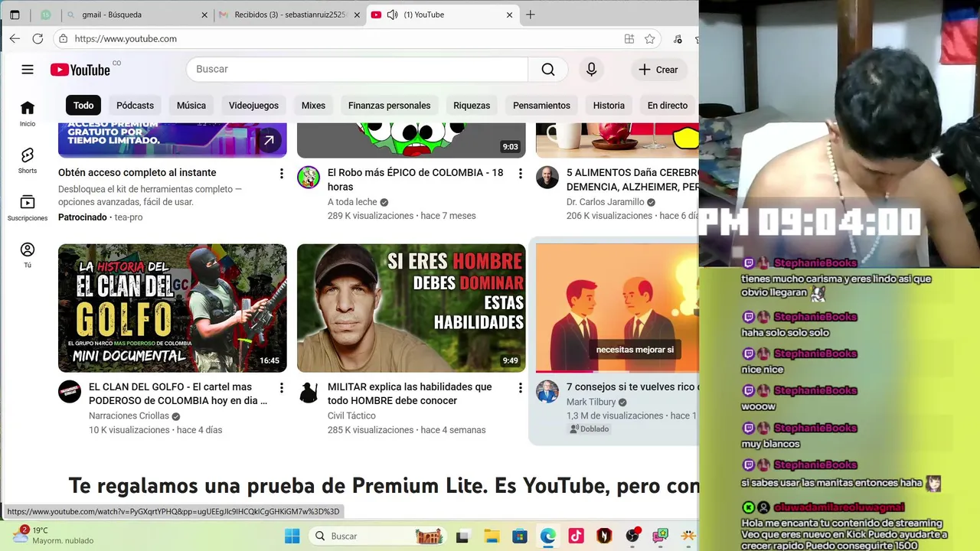980x551 pixels.
Task: Click the magnifier search button
Action: [548, 70]
